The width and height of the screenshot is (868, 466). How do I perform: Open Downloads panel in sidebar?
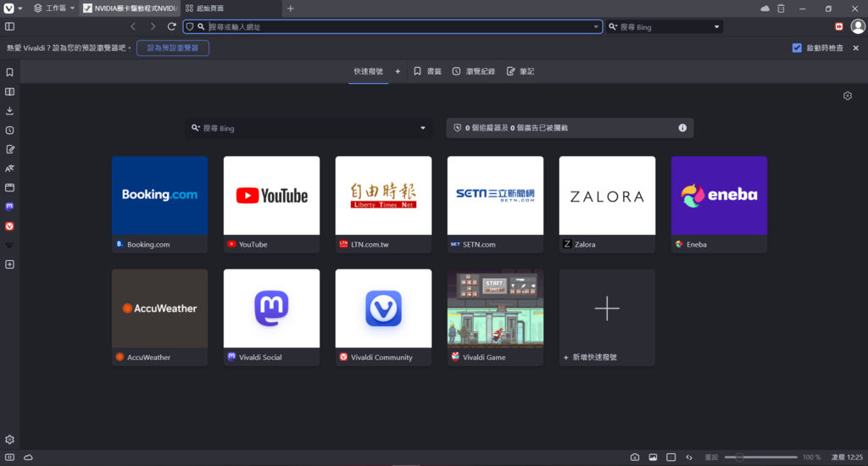pos(9,111)
